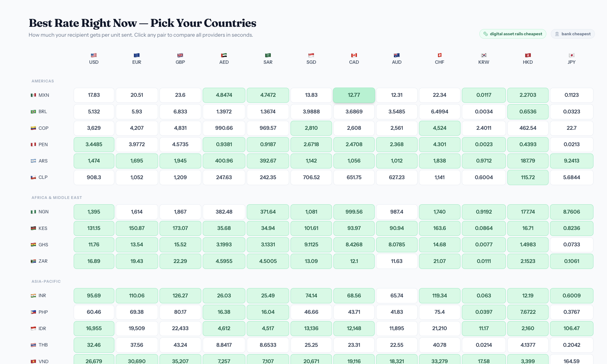Screen dimensions: 607x364
Task: Click the Mexico flag beside MXN
Action: 33,95
